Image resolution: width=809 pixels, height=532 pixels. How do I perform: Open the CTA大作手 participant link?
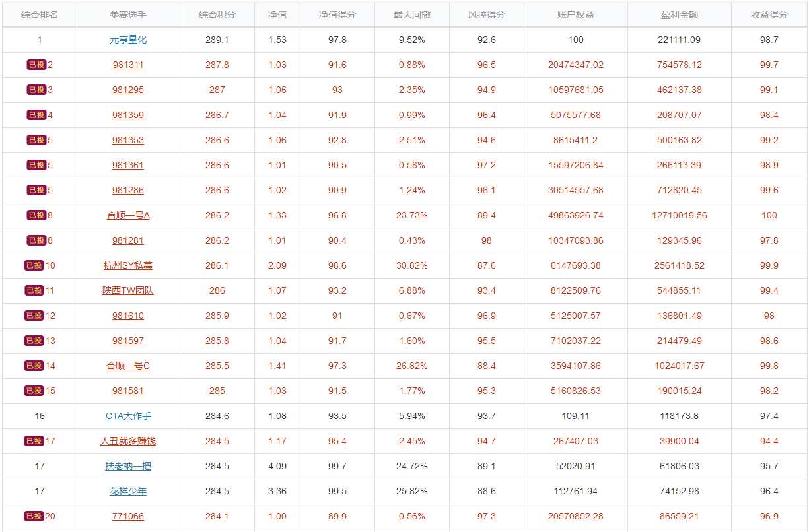[x=128, y=416]
